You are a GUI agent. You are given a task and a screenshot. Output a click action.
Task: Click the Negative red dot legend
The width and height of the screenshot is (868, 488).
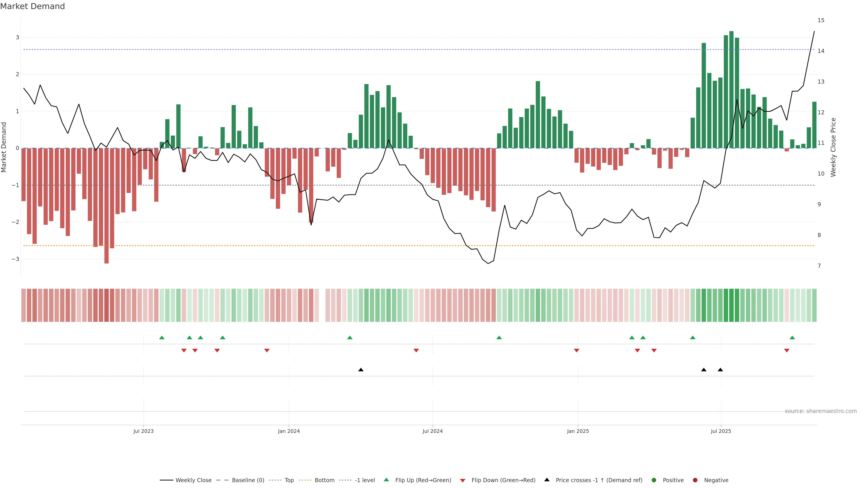(x=695, y=480)
